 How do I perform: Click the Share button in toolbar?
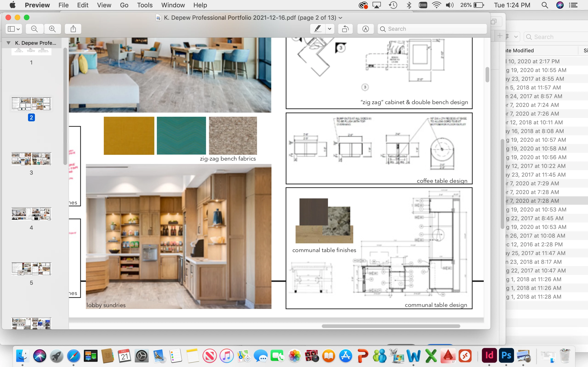[x=73, y=29]
